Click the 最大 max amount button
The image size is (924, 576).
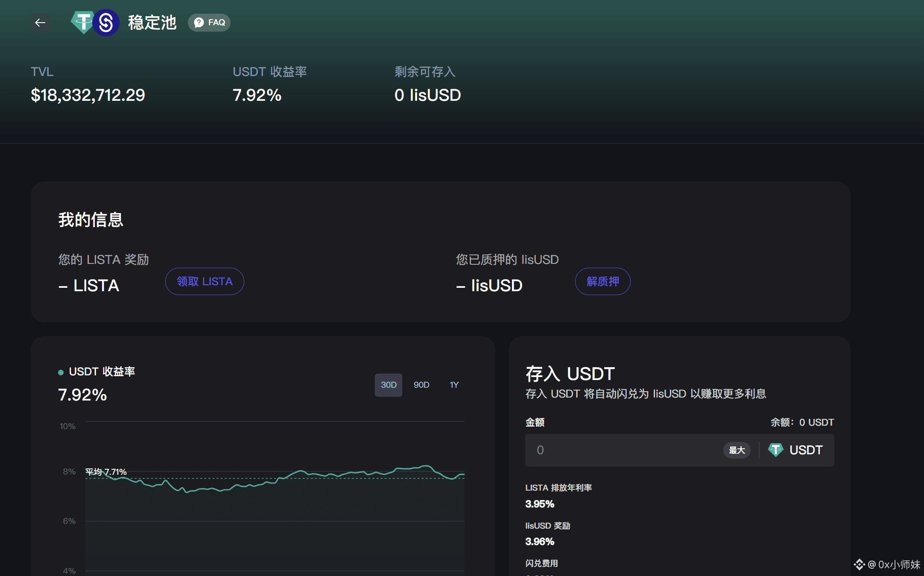(737, 450)
